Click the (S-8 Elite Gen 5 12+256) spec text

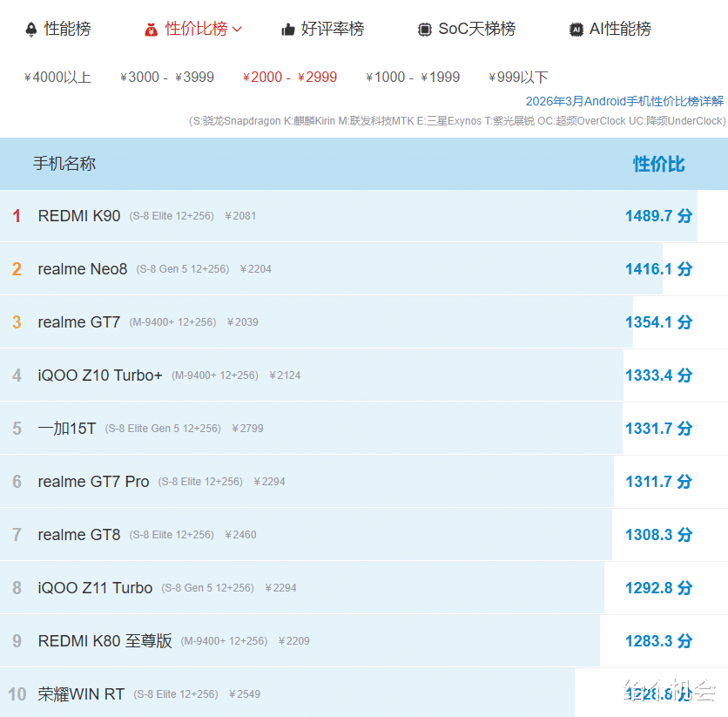(163, 428)
